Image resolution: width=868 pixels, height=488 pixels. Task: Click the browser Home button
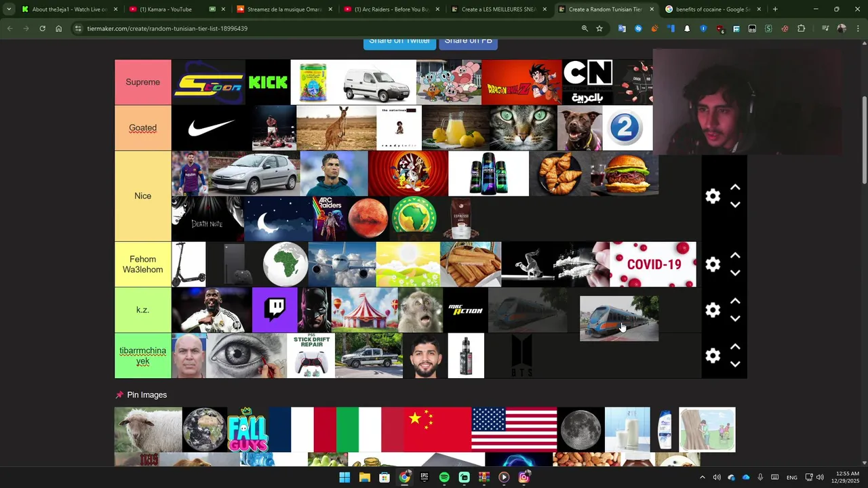click(58, 28)
